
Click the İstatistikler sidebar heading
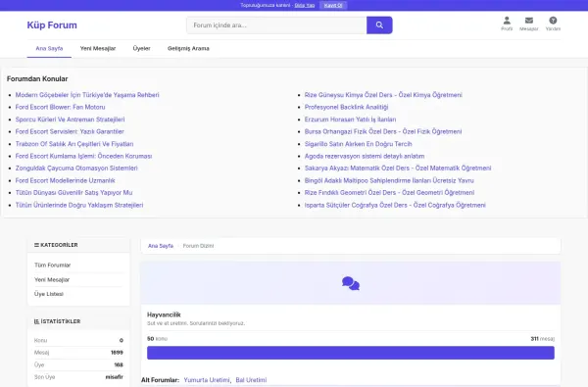coord(57,321)
